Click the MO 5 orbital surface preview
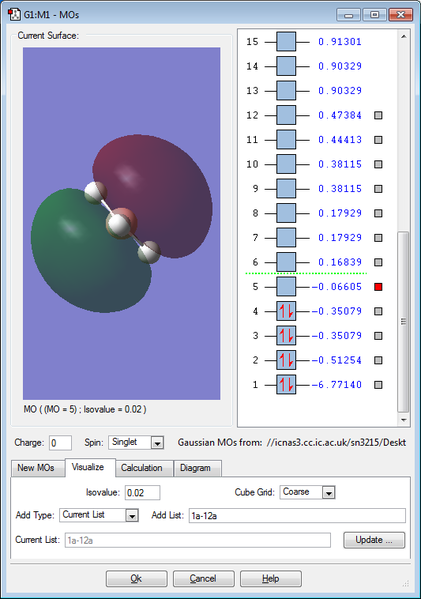The width and height of the screenshot is (421, 599). point(121,223)
